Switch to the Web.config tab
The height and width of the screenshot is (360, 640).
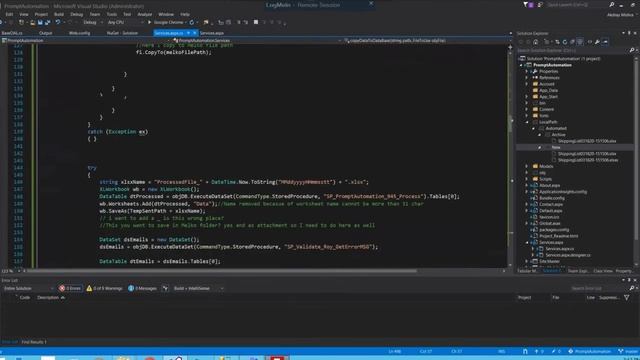pyautogui.click(x=80, y=33)
